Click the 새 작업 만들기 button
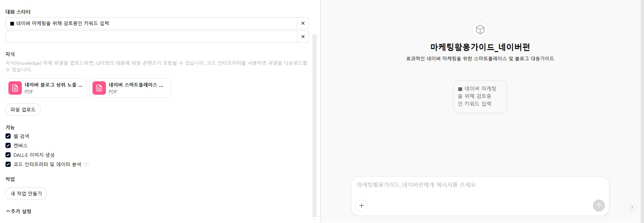 coord(26,193)
